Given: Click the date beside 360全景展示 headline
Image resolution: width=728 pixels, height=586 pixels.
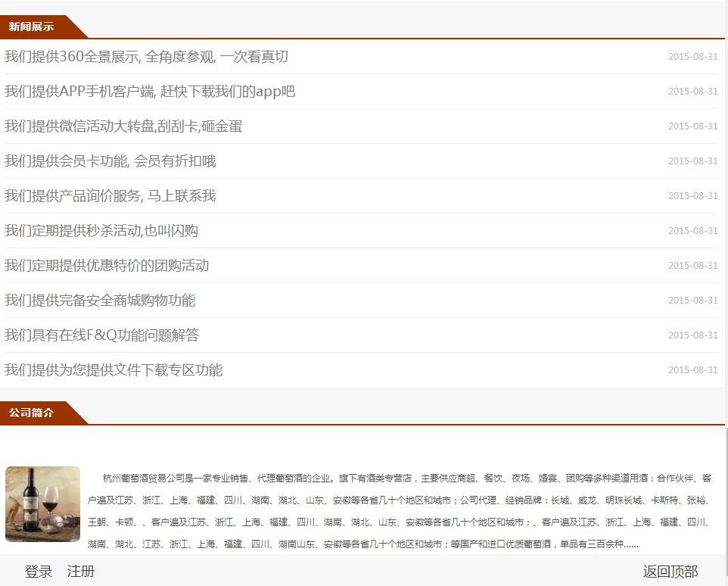Looking at the screenshot, I should point(692,57).
